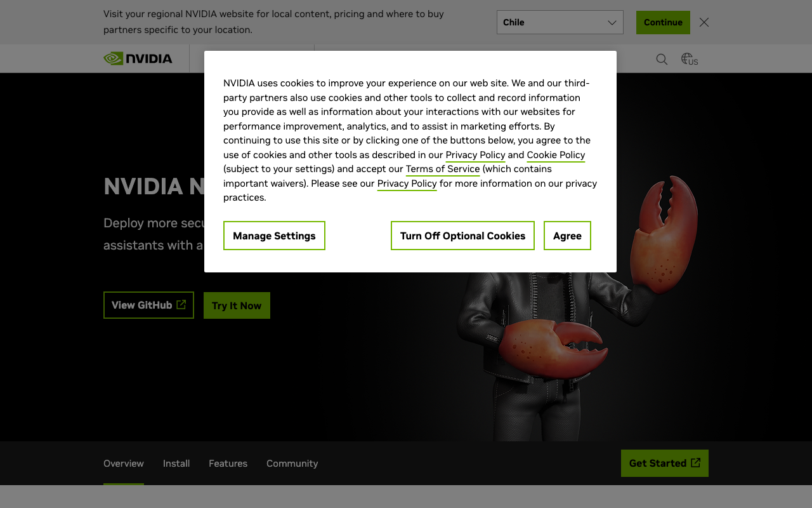
Task: Open the Cookie Policy link
Action: (x=556, y=155)
